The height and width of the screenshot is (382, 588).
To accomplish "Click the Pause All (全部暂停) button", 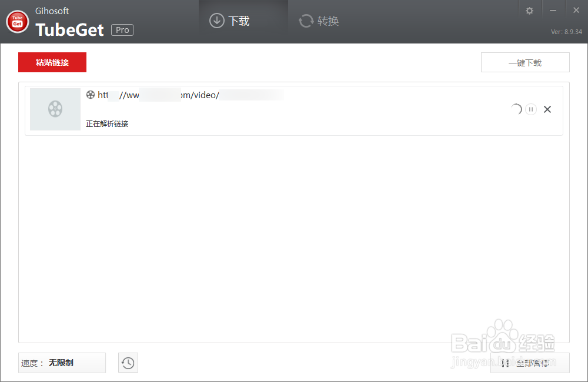I will coord(530,363).
